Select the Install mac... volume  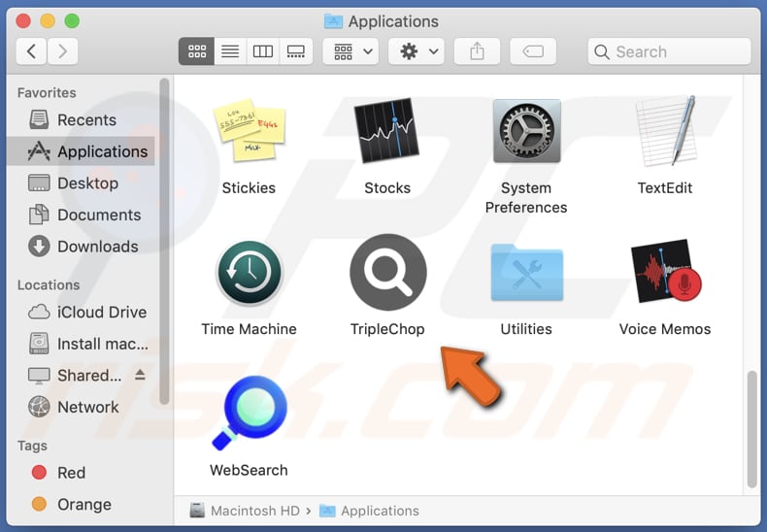click(x=81, y=344)
